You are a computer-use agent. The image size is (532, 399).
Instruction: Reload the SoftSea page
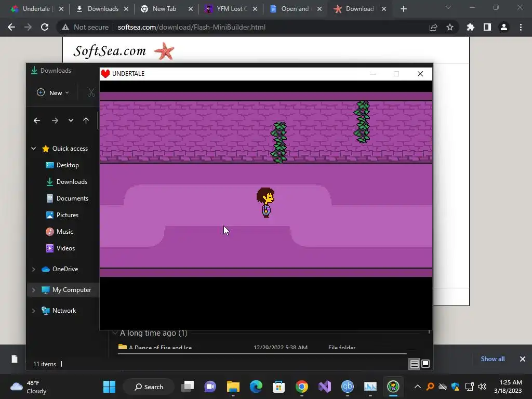coord(45,27)
